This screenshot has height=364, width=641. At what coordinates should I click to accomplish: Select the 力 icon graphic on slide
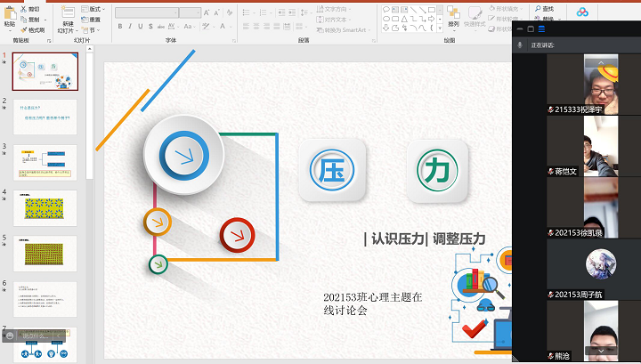coord(437,171)
